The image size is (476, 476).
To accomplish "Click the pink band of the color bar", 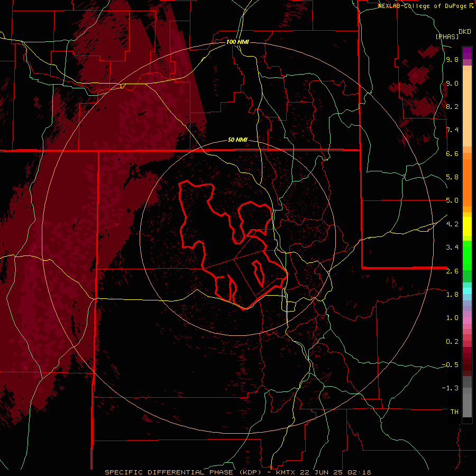I will pyautogui.click(x=467, y=321).
